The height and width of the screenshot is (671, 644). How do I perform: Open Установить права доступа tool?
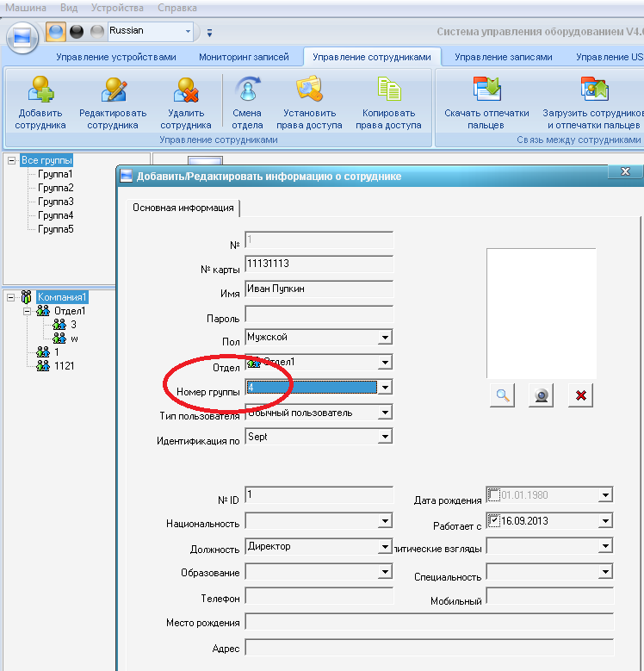309,89
